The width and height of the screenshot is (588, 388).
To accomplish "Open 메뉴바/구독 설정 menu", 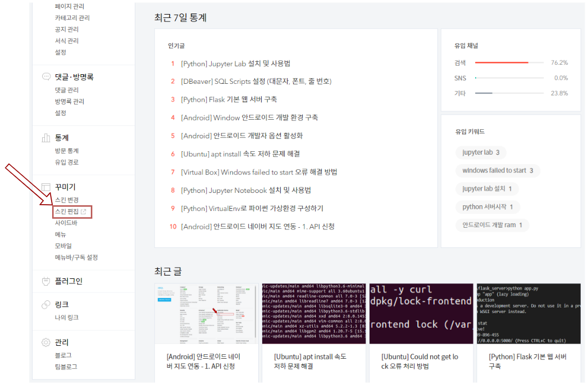I will 76,258.
